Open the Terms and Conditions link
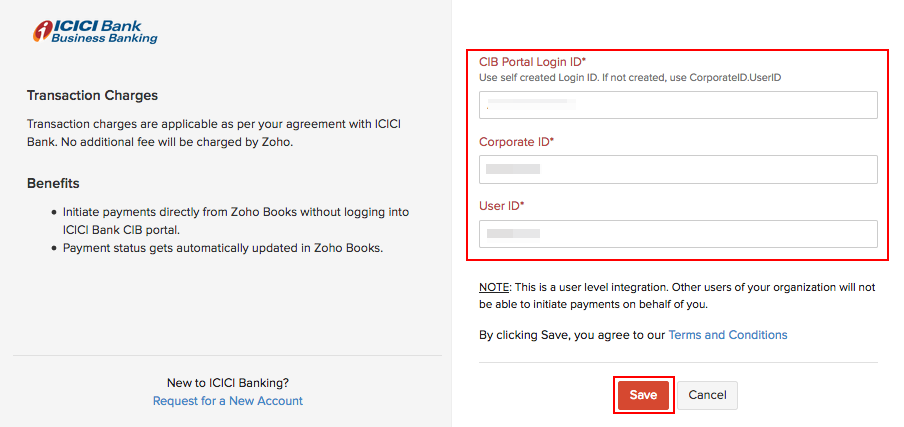Image resolution: width=904 pixels, height=427 pixels. click(x=727, y=335)
